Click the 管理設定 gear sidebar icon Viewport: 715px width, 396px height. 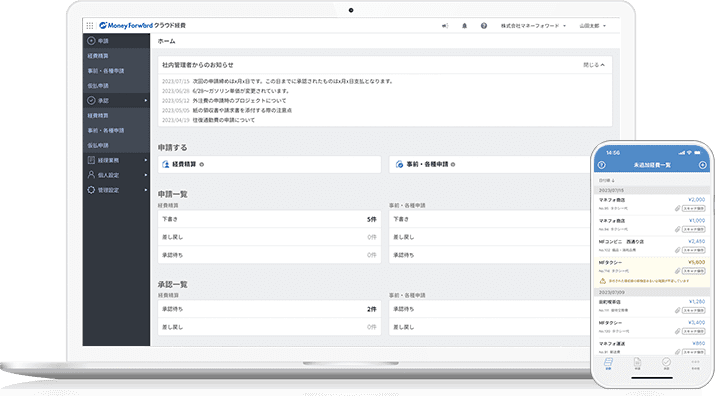click(91, 190)
